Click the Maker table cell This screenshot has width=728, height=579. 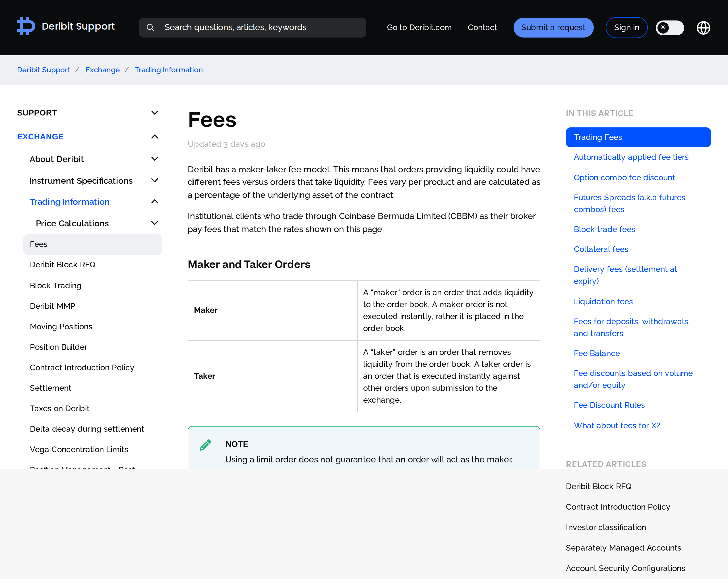click(272, 310)
